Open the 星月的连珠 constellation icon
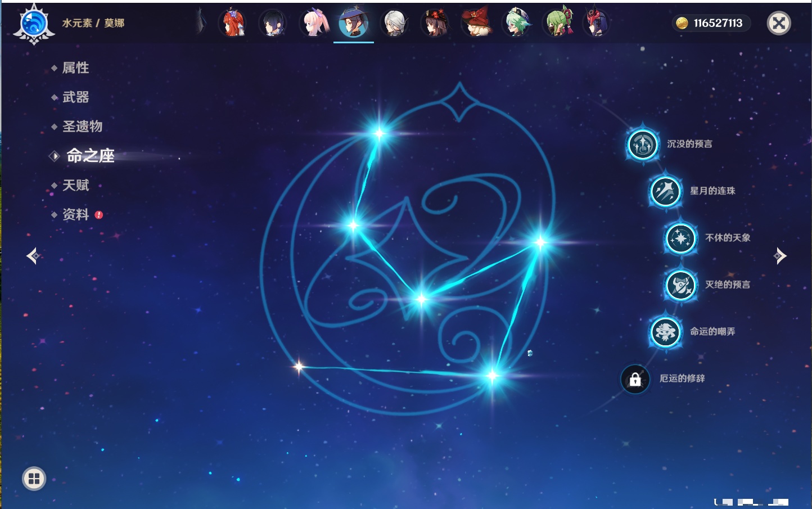This screenshot has width=812, height=509. pos(665,191)
